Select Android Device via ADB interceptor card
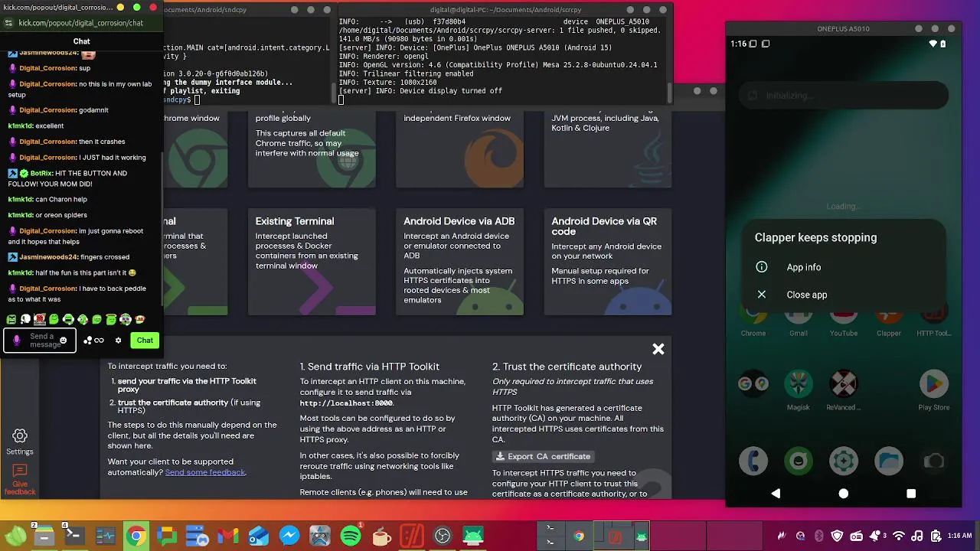 click(459, 262)
